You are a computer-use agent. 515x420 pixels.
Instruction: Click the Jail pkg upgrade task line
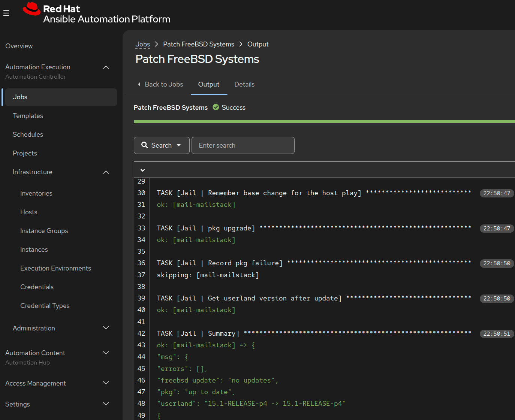314,228
